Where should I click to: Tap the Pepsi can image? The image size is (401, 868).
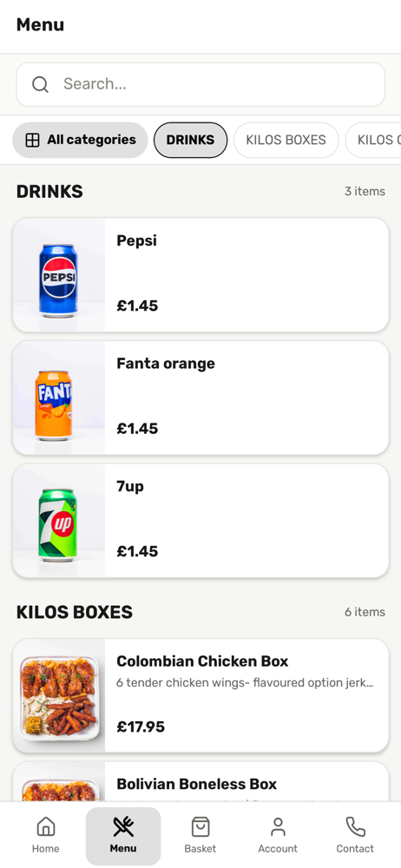[59, 275]
